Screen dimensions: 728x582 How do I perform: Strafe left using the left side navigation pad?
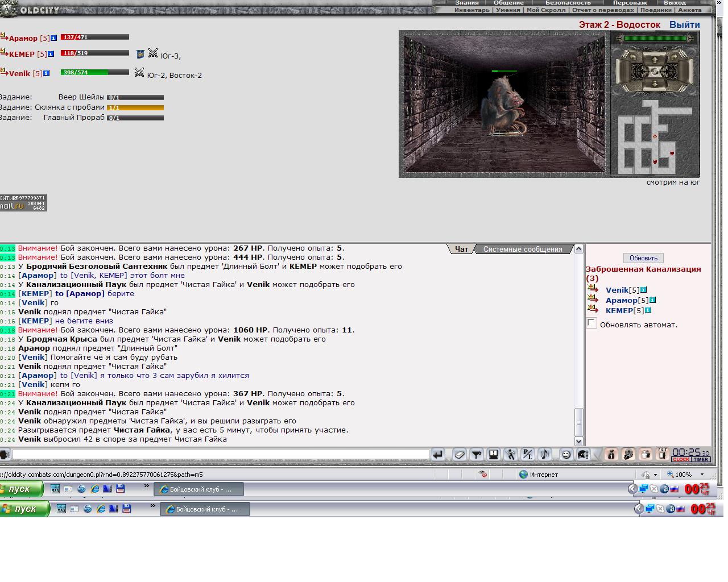623,72
